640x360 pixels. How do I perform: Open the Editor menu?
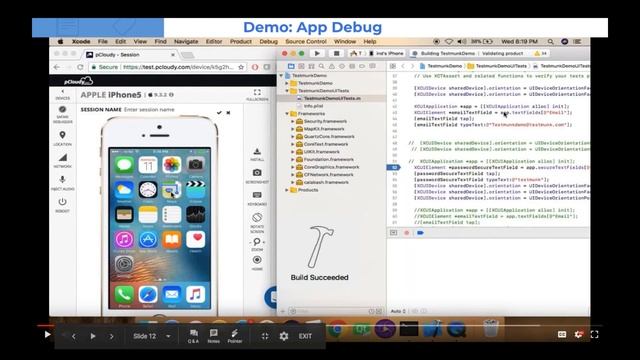coord(214,41)
